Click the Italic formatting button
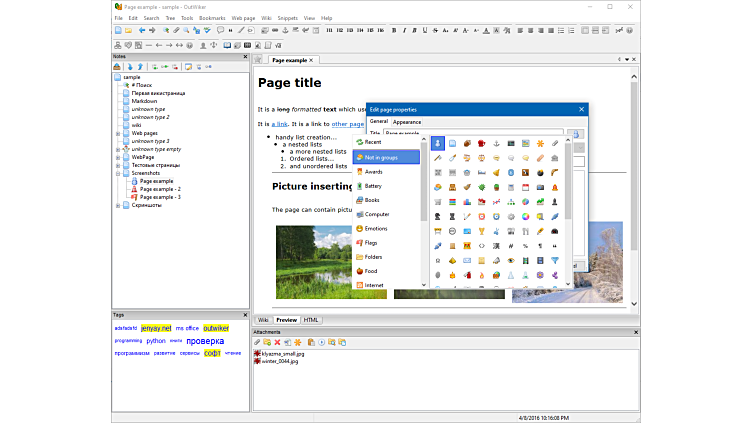This screenshot has height=423, width=752. tap(404, 30)
